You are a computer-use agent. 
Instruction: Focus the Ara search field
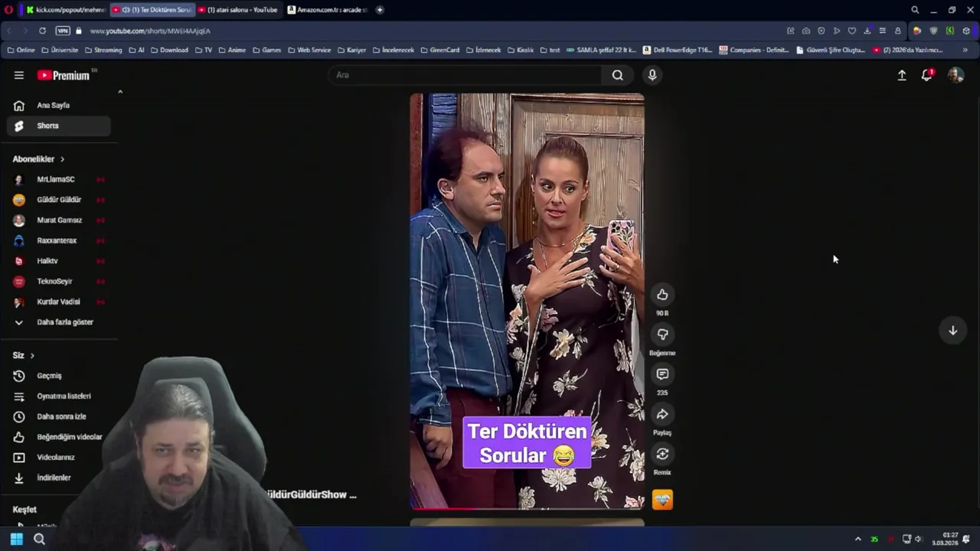(465, 75)
